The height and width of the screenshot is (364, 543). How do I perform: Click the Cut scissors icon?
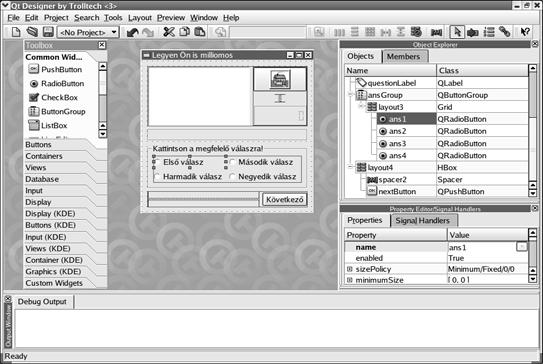click(169, 32)
